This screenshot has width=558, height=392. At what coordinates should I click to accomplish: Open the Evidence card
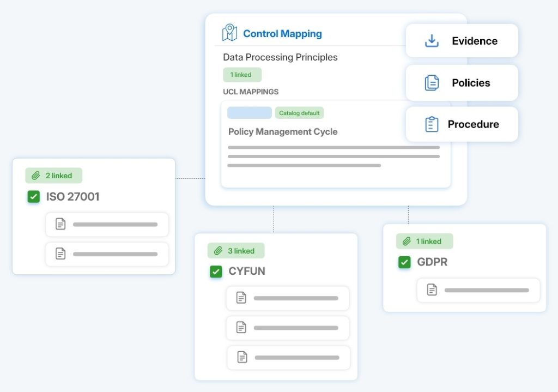pyautogui.click(x=462, y=40)
